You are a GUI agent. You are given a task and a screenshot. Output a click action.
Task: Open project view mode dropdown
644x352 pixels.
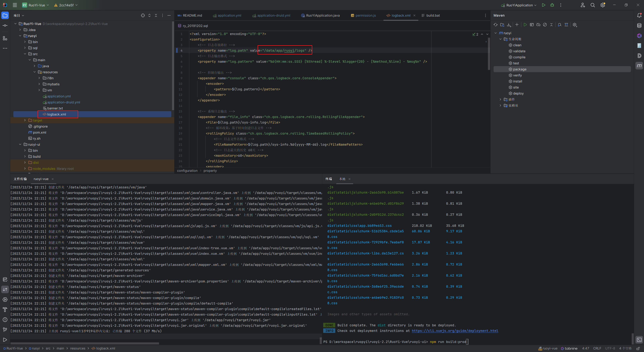[19, 15]
